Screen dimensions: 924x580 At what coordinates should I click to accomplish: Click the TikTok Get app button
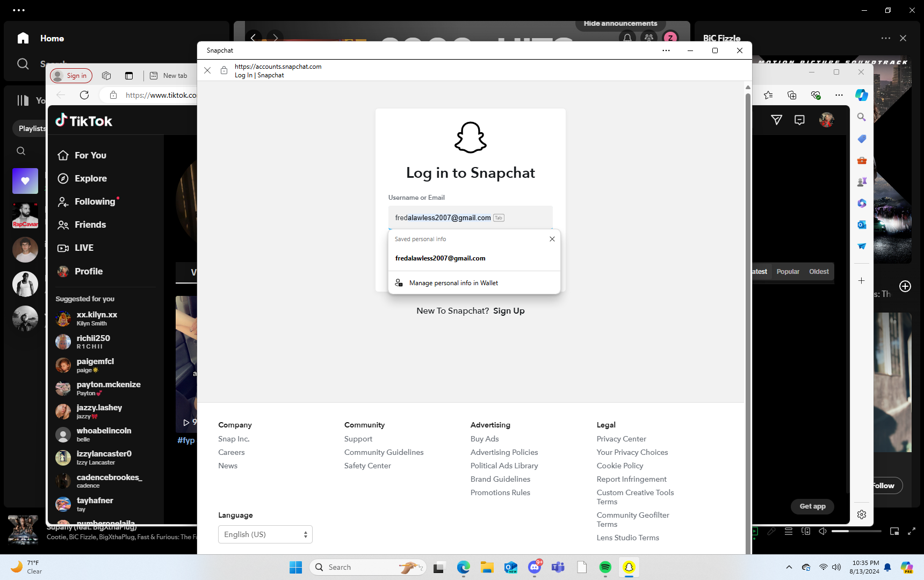(x=812, y=506)
